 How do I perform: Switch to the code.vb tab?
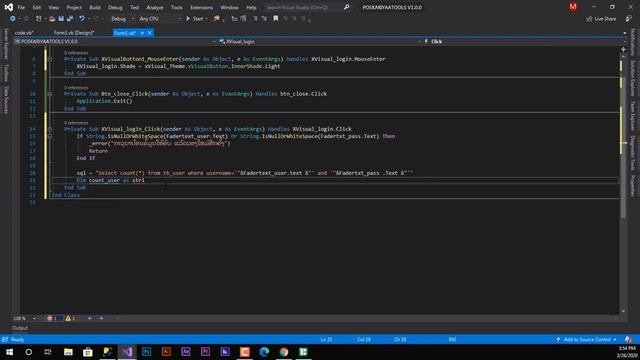24,33
